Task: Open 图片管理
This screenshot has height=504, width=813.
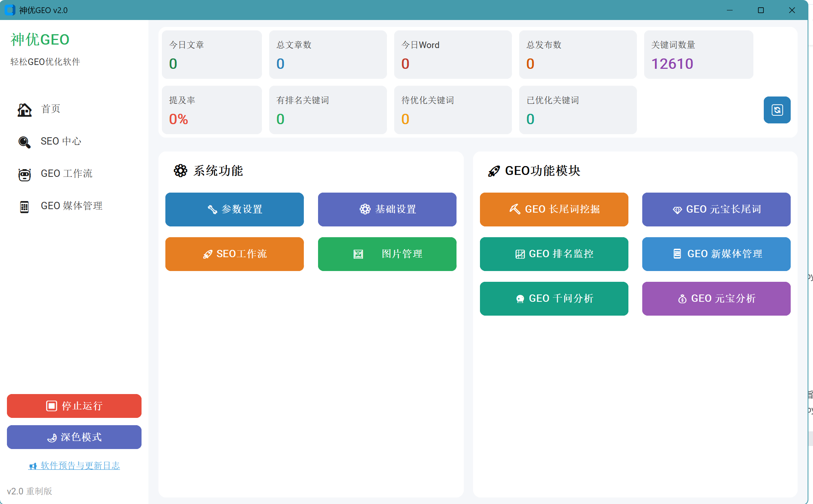Action: (387, 254)
